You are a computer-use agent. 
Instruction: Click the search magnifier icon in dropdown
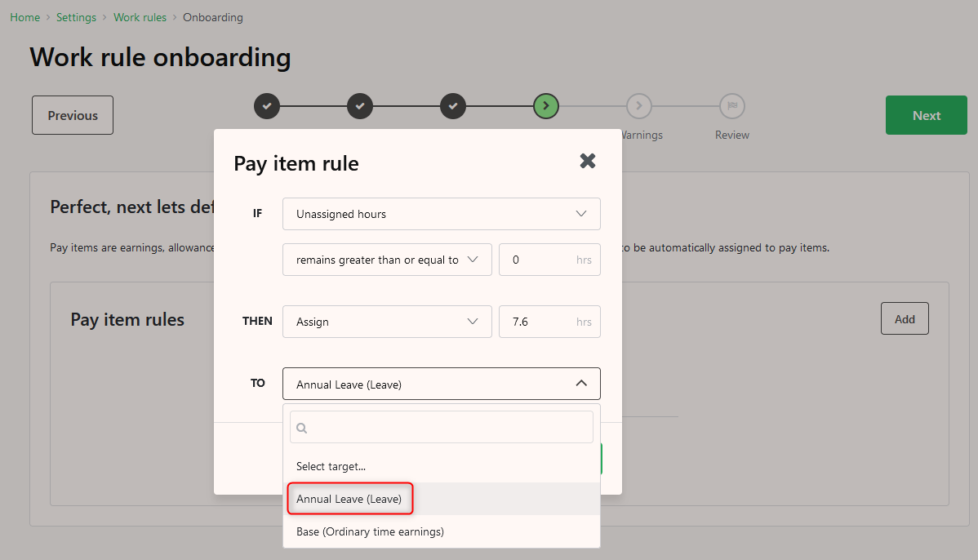pyautogui.click(x=302, y=428)
